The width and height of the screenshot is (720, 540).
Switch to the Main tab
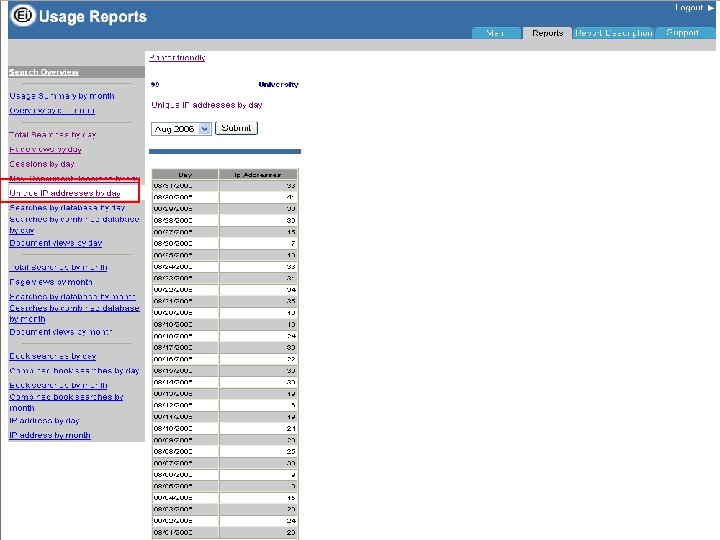pyautogui.click(x=496, y=33)
